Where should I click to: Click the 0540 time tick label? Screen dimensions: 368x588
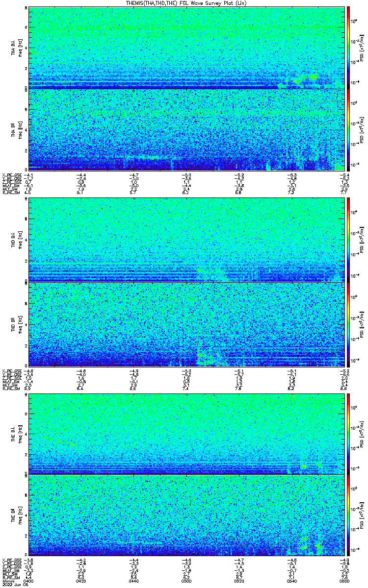[x=291, y=581]
